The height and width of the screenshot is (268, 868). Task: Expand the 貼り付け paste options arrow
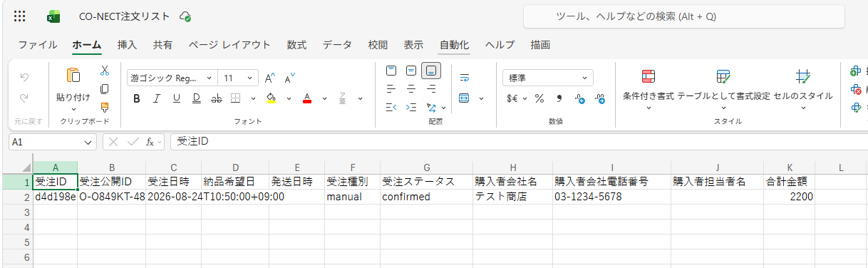coord(73,109)
